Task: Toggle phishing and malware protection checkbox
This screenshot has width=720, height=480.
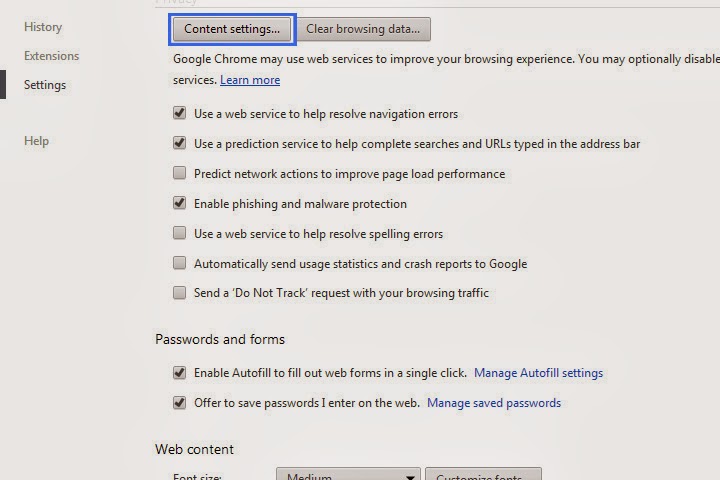Action: point(180,203)
